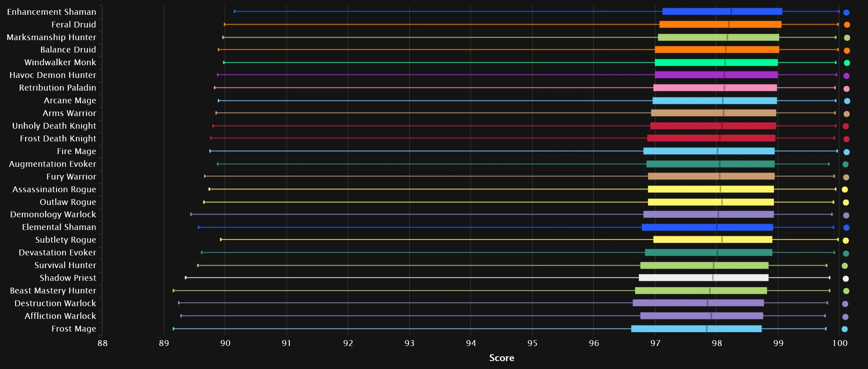Click the Retribution Paladin axis label
868x369 pixels.
[x=58, y=88]
